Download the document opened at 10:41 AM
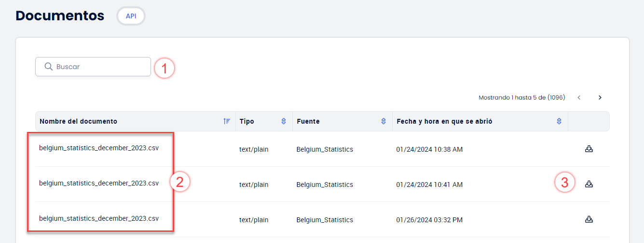The width and height of the screenshot is (644, 243). tap(589, 184)
